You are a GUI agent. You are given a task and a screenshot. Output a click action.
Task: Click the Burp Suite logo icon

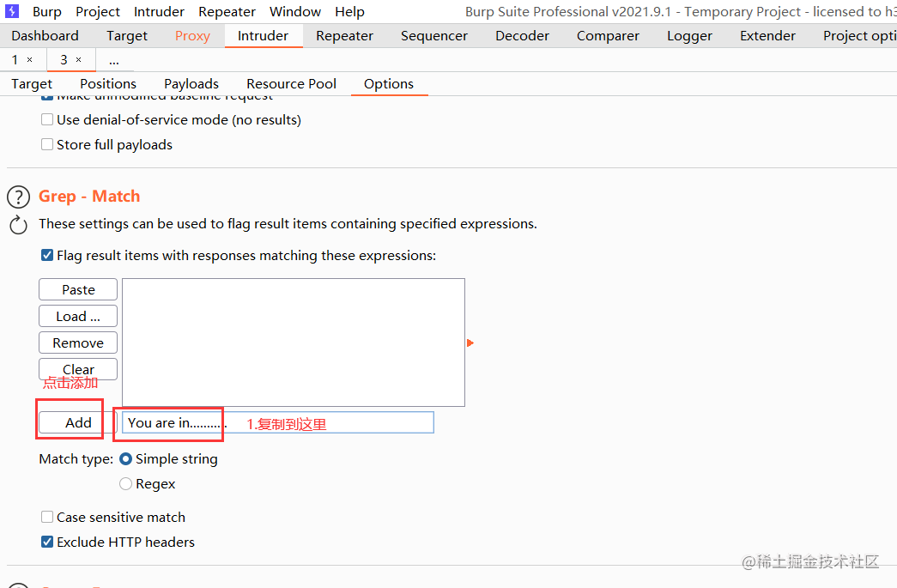(12, 11)
